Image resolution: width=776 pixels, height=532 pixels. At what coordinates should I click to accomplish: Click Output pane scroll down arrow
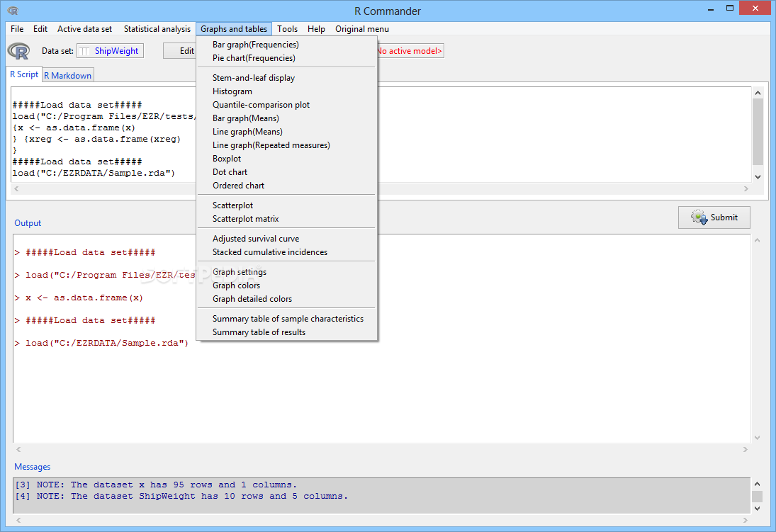point(757,438)
